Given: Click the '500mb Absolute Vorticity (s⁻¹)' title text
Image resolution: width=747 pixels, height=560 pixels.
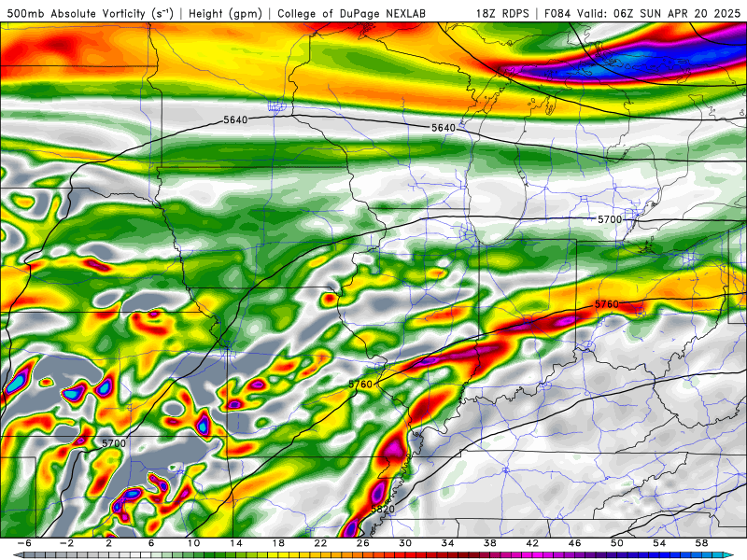Looking at the screenshot, I should point(90,13).
